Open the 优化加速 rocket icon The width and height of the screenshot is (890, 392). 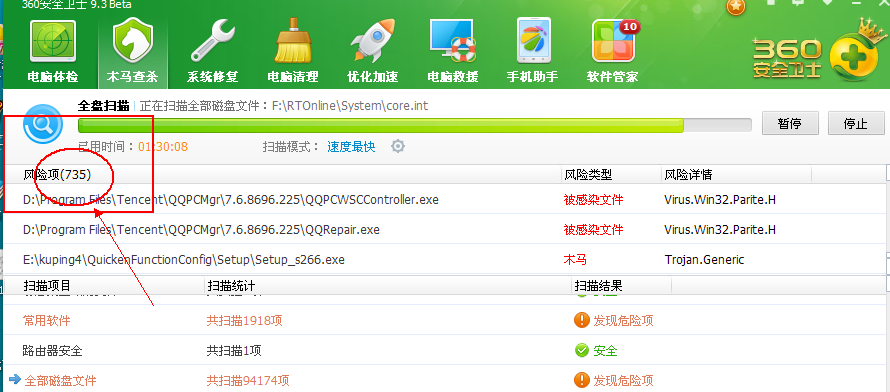pyautogui.click(x=373, y=41)
